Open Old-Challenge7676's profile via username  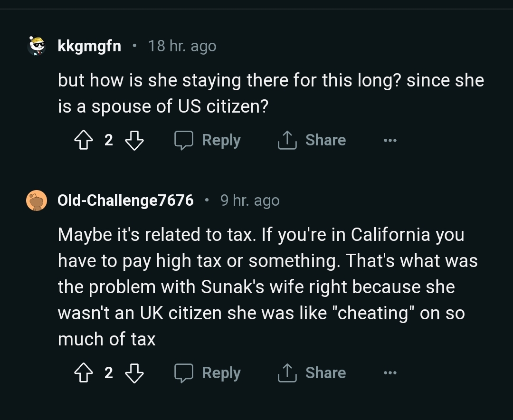pyautogui.click(x=125, y=200)
